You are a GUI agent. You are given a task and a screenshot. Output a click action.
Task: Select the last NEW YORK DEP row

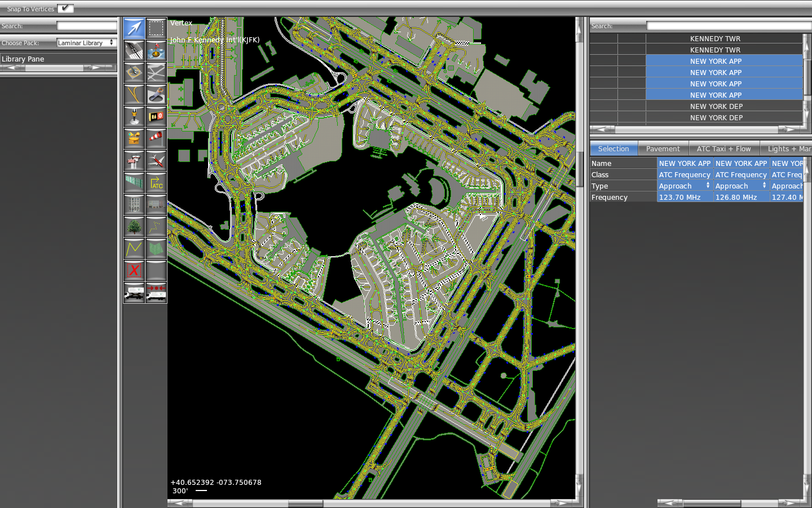[716, 118]
